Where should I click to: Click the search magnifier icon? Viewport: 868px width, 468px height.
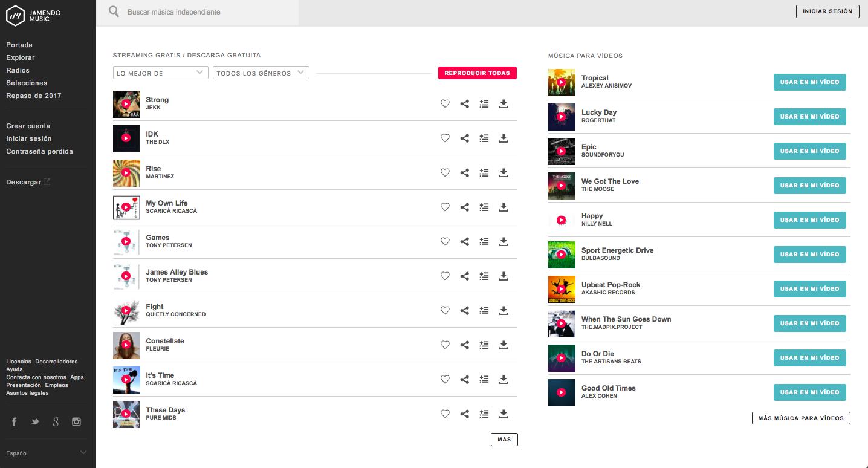[114, 11]
